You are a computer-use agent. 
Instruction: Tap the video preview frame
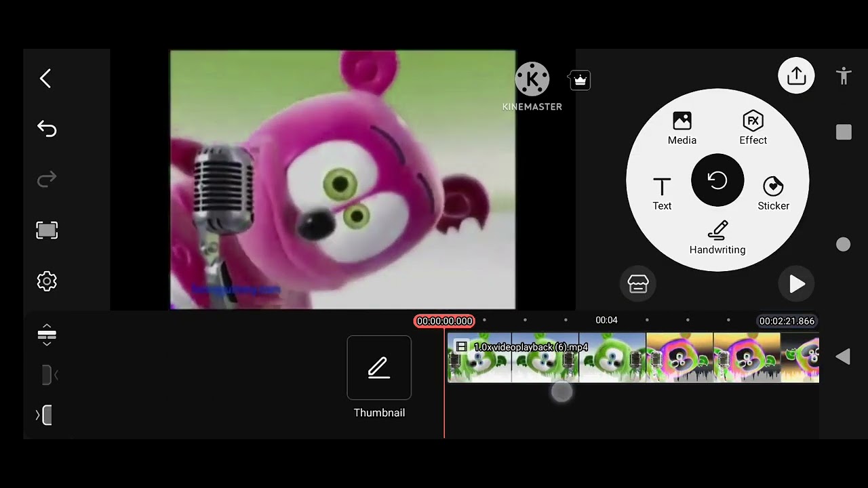pos(342,180)
